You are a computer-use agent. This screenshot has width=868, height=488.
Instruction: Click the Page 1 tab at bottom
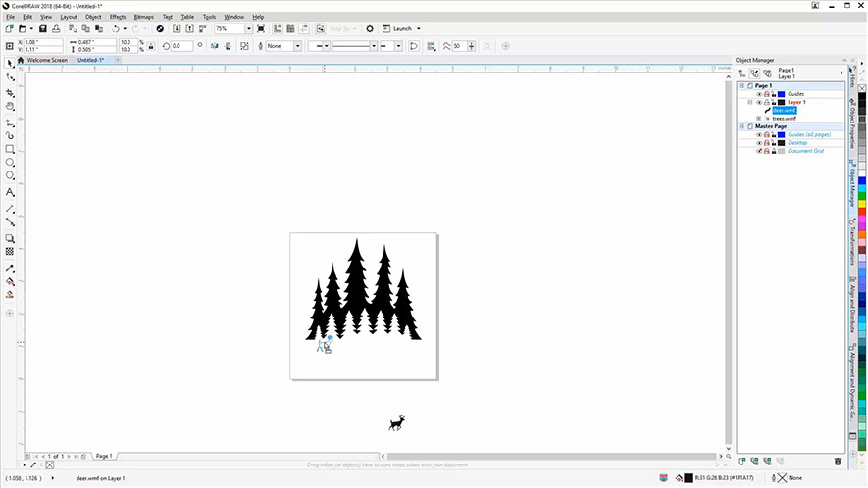[x=103, y=456]
